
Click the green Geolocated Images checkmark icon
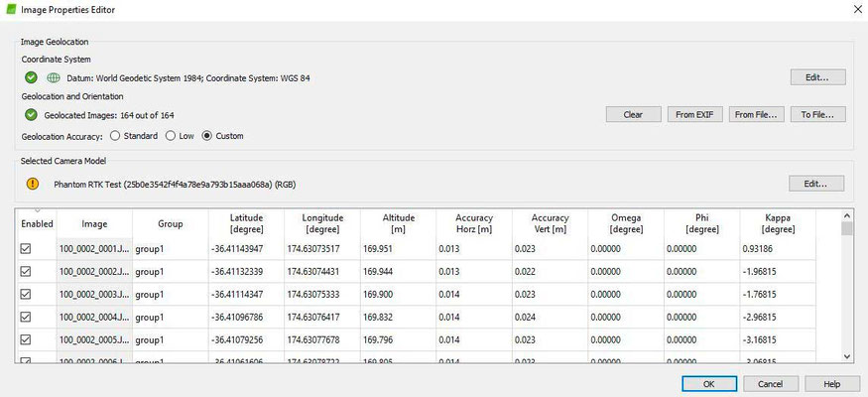(x=31, y=115)
